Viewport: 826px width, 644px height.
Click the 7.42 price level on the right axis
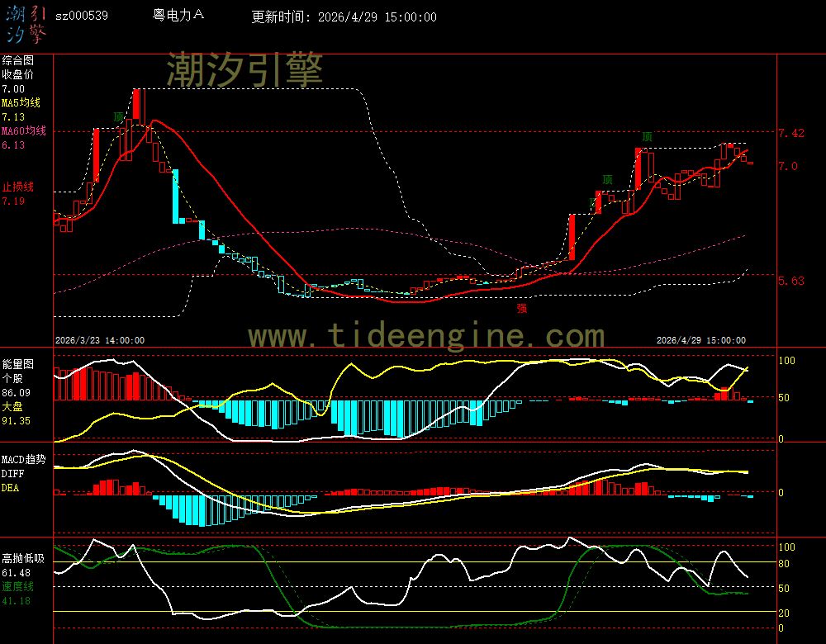click(790, 133)
